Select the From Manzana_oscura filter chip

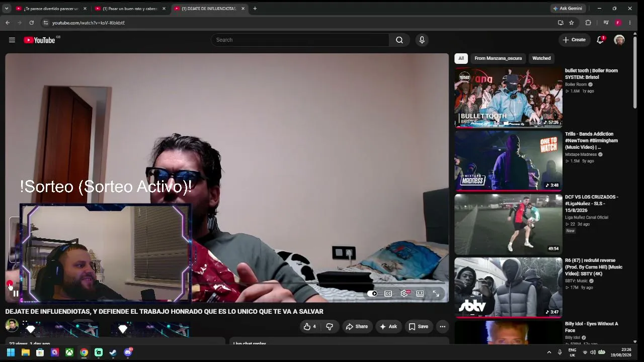click(498, 58)
